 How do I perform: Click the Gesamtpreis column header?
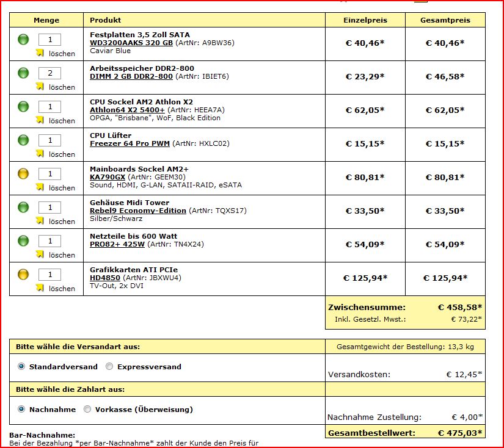click(x=445, y=20)
